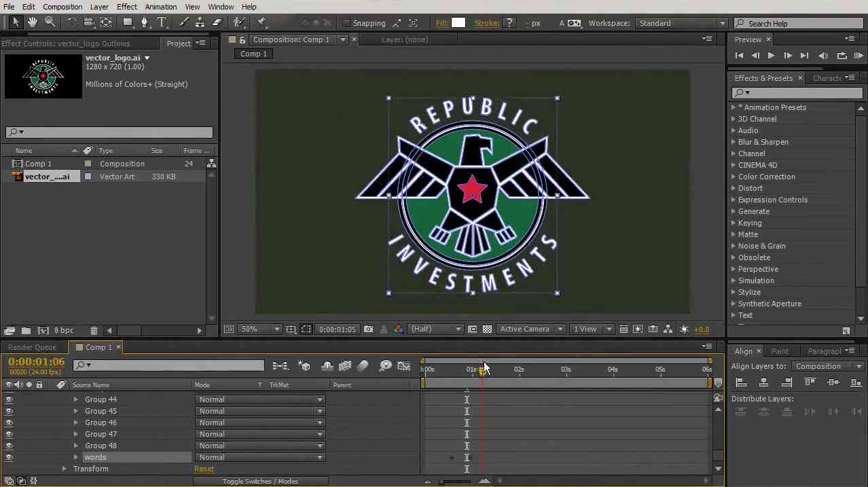
Task: Switch to the Render Queue tab
Action: tap(32, 347)
